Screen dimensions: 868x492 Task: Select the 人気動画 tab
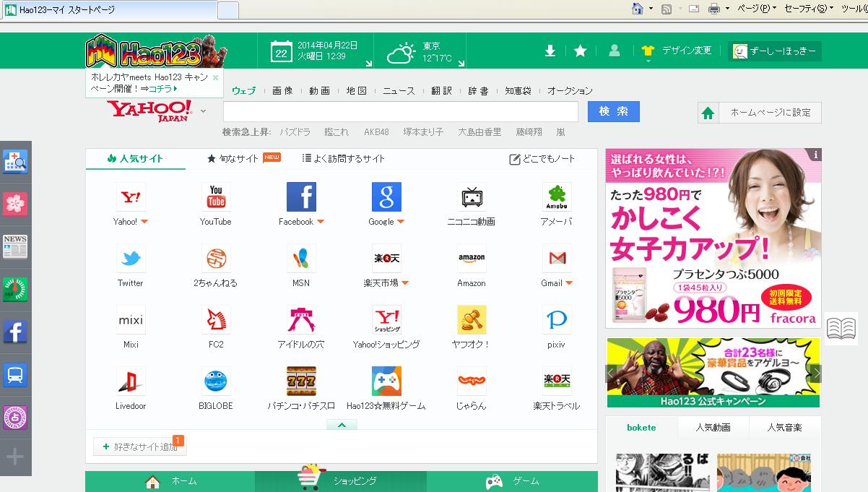[713, 428]
